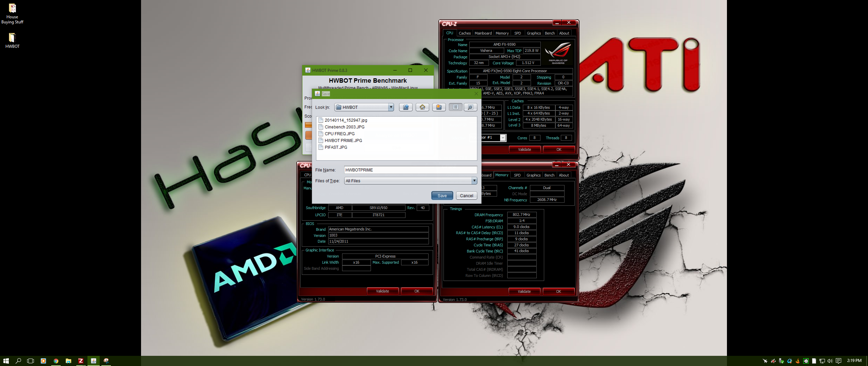Screen dimensions: 868x366
Task: Click the SteelSeries Engine tray icon
Action: click(806, 361)
